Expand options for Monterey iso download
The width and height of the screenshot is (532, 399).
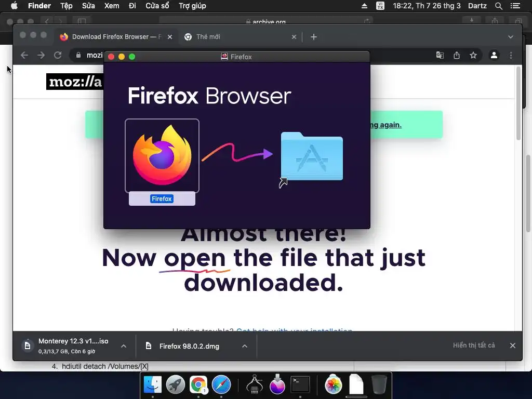pyautogui.click(x=124, y=346)
